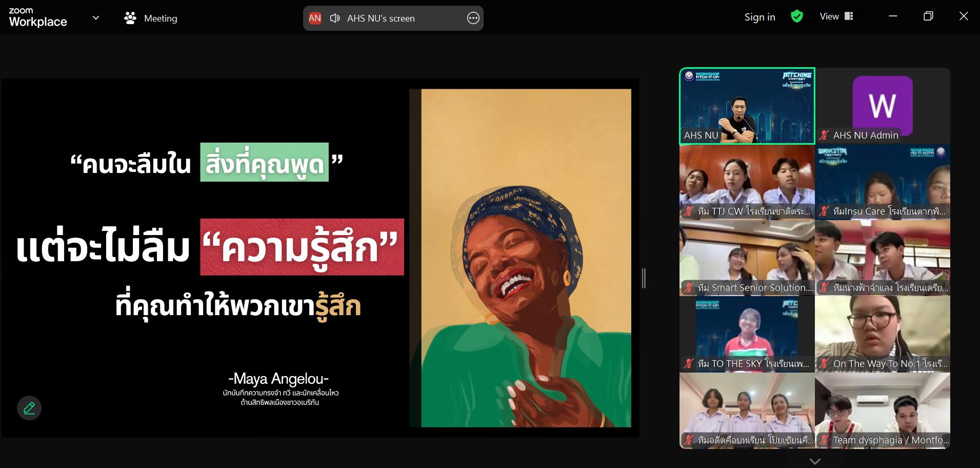This screenshot has width=980, height=468.
Task: Open the Meeting tab label
Action: 161,18
